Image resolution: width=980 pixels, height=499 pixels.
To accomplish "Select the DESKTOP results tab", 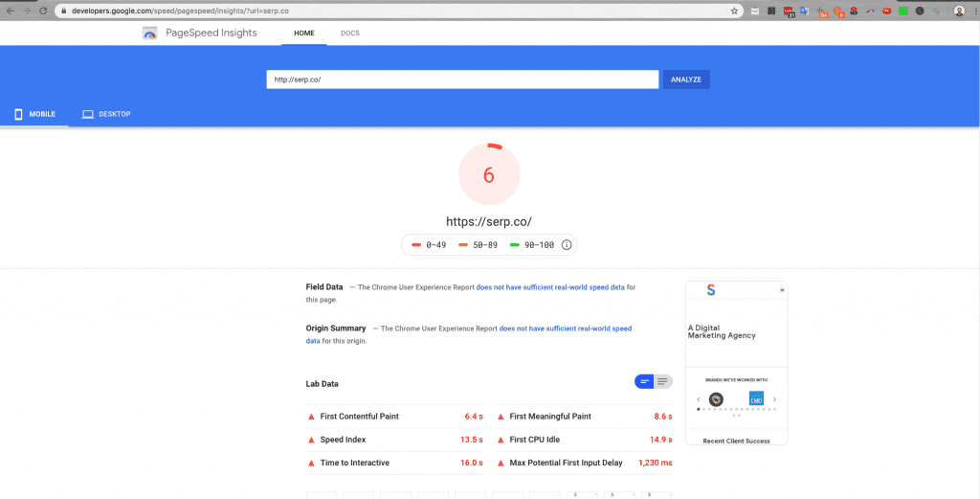I will (x=106, y=114).
